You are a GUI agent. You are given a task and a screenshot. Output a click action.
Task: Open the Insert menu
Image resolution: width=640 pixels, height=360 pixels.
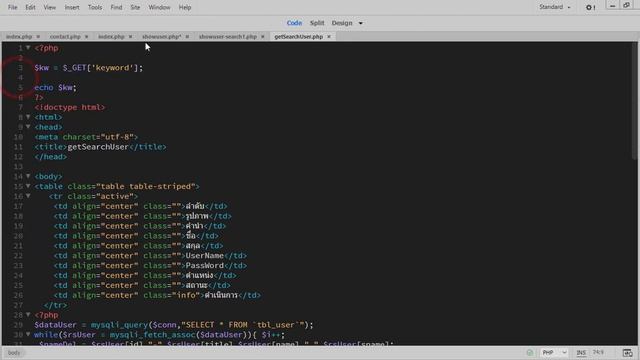pos(72,7)
